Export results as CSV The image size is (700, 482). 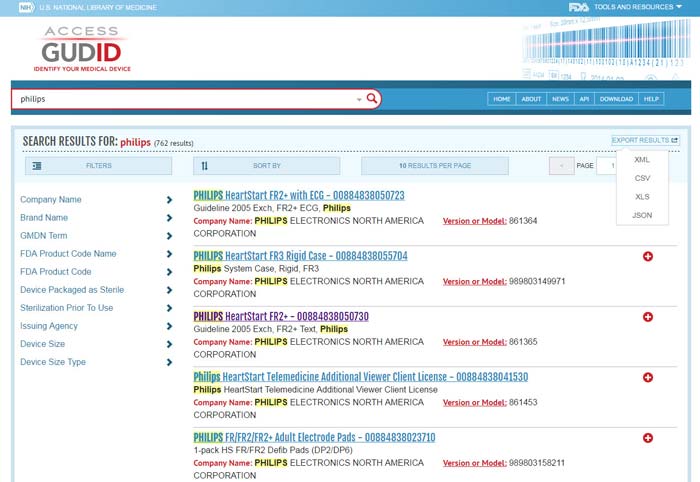click(x=642, y=178)
